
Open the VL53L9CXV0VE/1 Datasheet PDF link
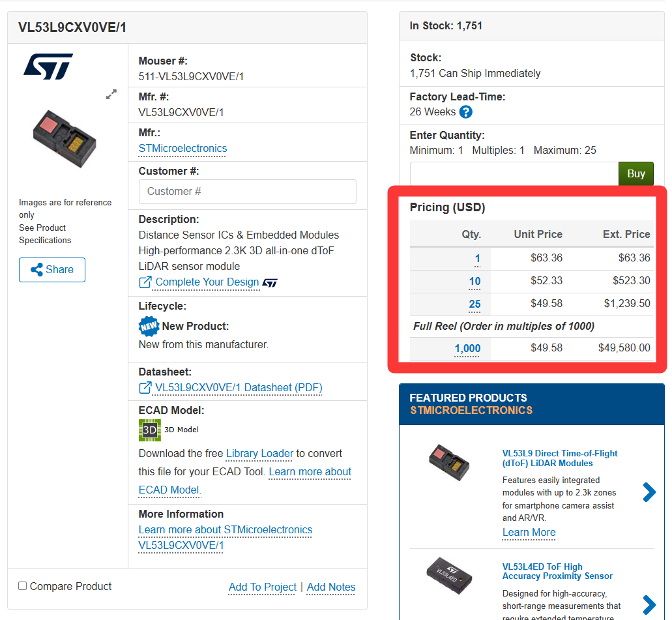coord(239,388)
